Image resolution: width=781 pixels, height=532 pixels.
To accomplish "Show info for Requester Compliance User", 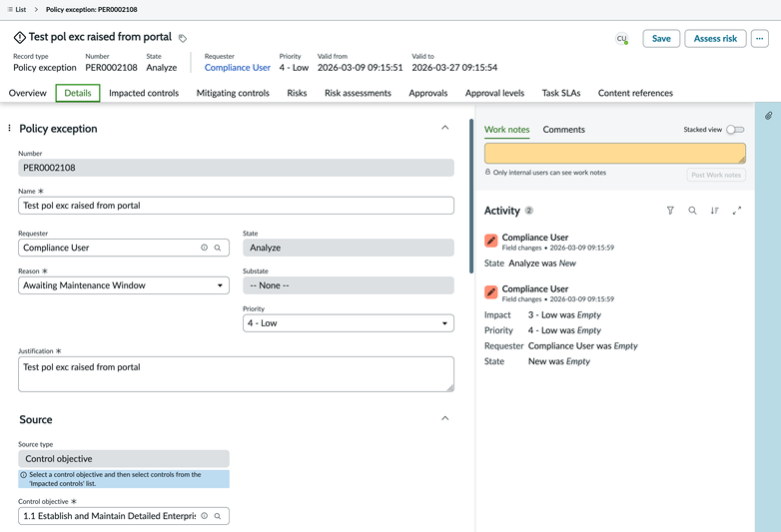I will click(204, 248).
